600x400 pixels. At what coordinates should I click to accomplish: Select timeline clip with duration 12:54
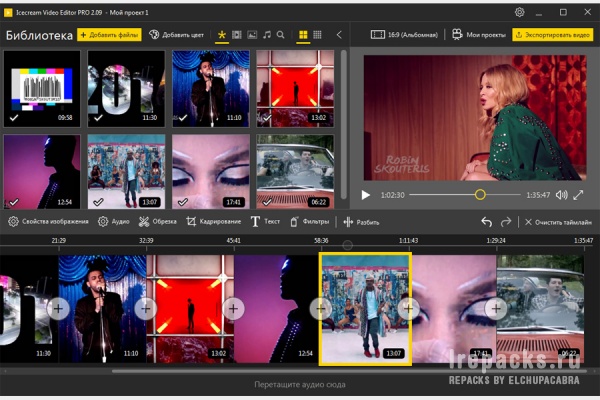point(276,309)
